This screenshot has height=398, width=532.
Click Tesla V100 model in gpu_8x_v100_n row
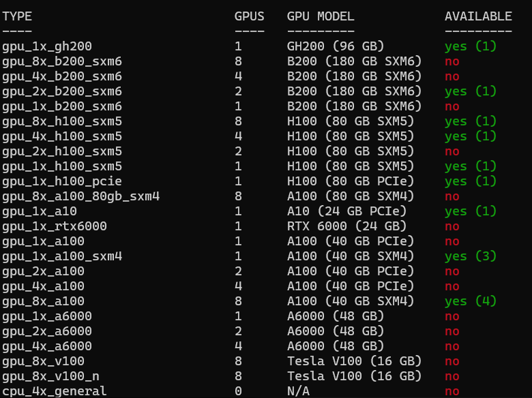(x=354, y=376)
